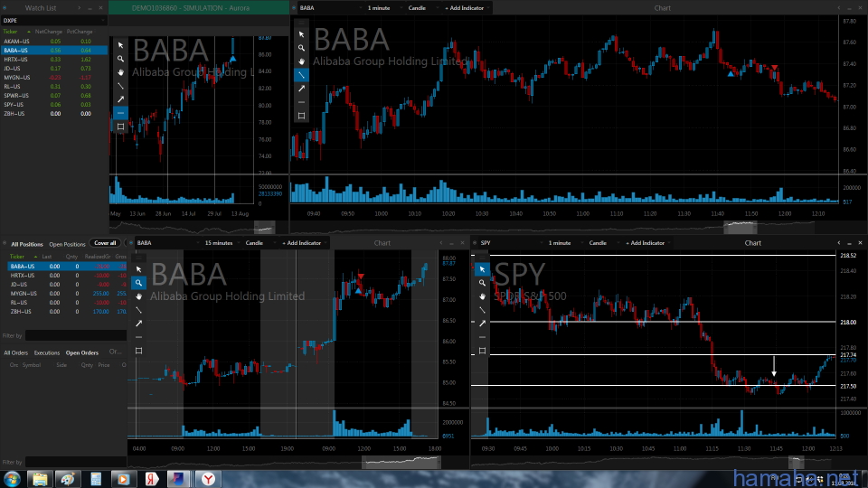This screenshot has width=868, height=488.
Task: Select the trend line tool in BABA daily chart
Action: tap(120, 86)
